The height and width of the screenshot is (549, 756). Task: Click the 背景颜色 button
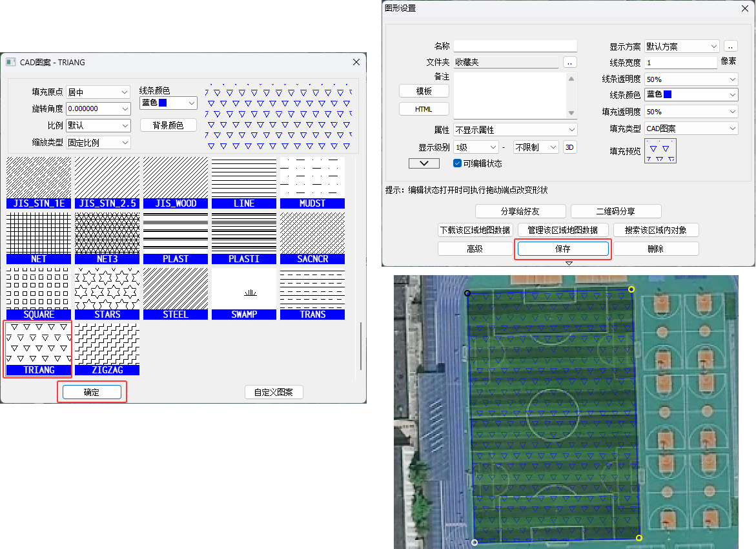[169, 125]
